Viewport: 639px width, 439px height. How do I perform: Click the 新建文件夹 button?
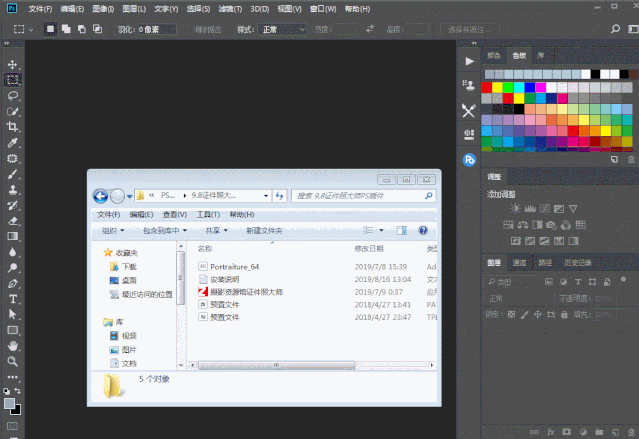(264, 231)
